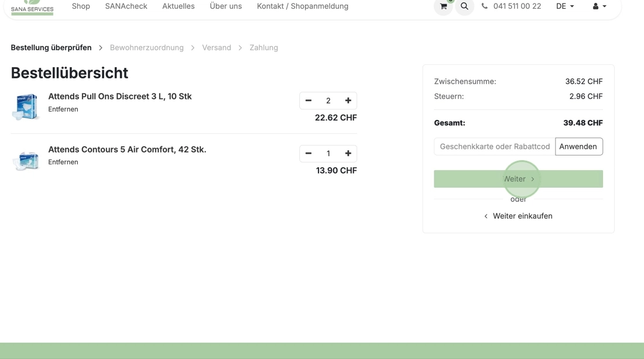
Task: Increase quantity of Attends Pull Ons Discreet
Action: click(x=348, y=101)
